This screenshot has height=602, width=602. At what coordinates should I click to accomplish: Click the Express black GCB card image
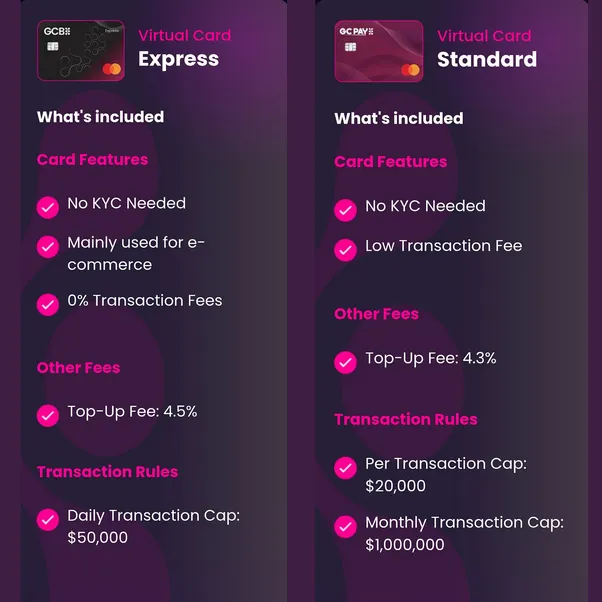point(81,50)
